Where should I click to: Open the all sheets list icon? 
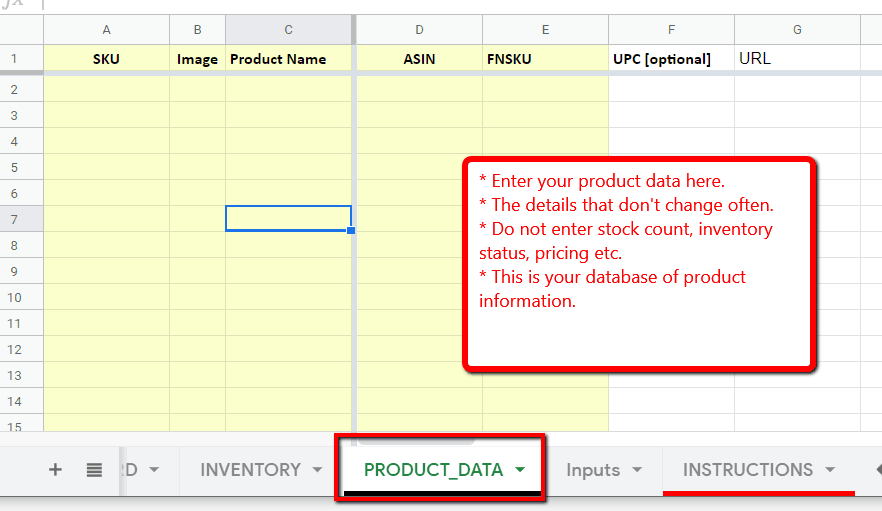click(94, 469)
